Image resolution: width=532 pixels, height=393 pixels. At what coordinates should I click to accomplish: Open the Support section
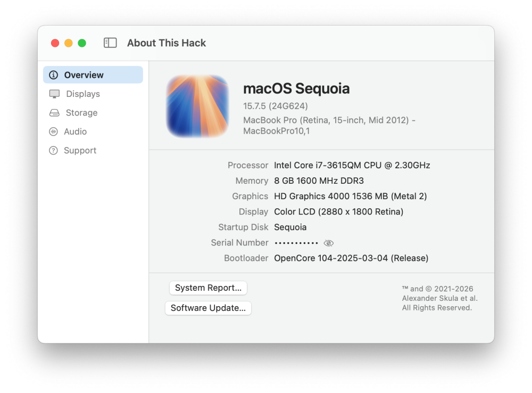click(x=93, y=151)
